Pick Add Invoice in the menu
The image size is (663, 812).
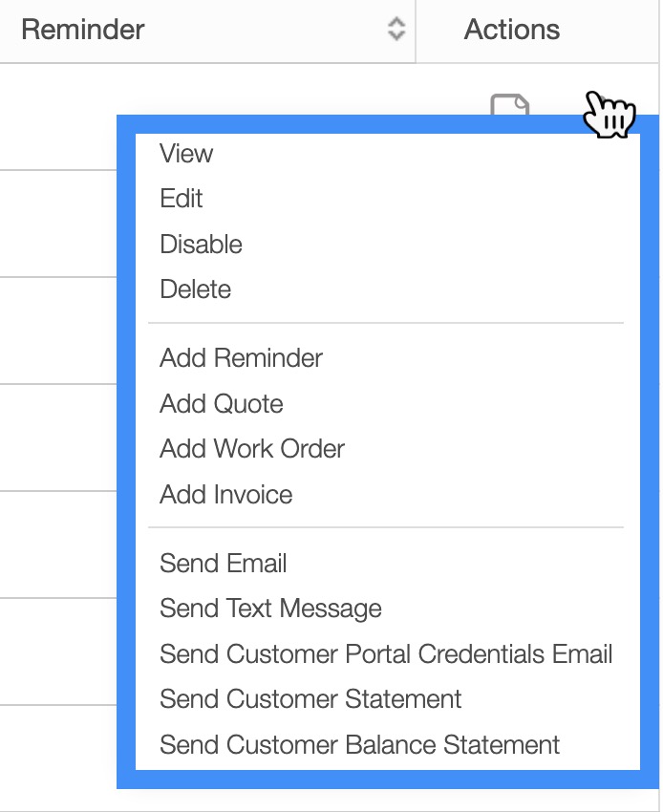[226, 495]
